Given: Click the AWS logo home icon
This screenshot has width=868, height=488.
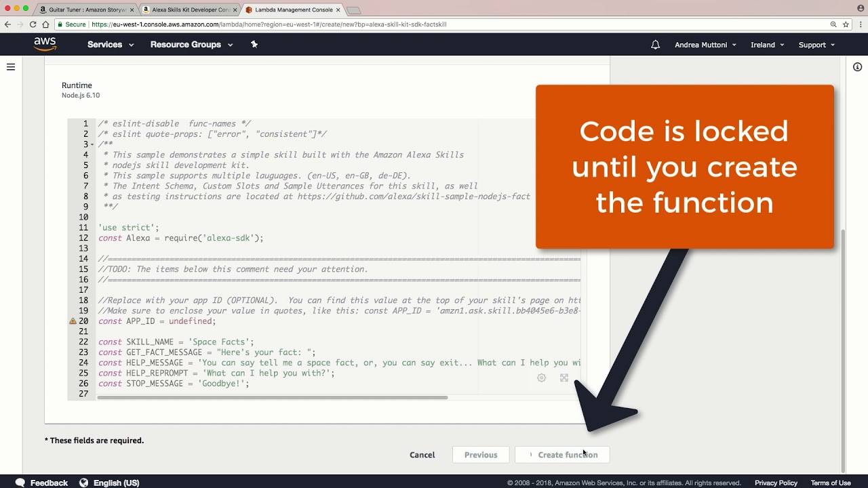Looking at the screenshot, I should [45, 44].
